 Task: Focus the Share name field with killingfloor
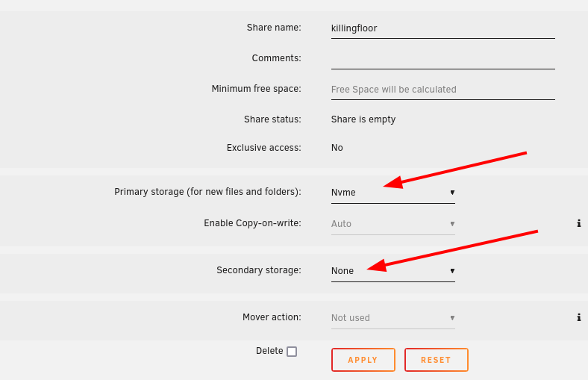pyautogui.click(x=443, y=28)
